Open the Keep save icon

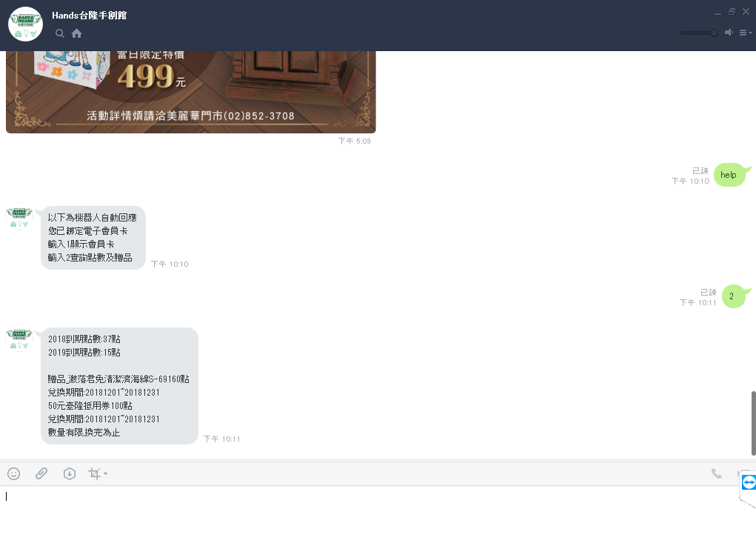click(x=70, y=473)
